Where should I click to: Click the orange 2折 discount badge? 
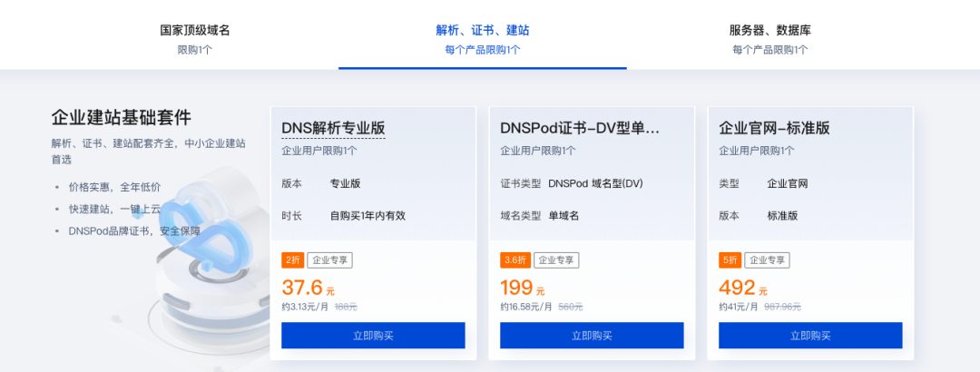click(x=292, y=260)
